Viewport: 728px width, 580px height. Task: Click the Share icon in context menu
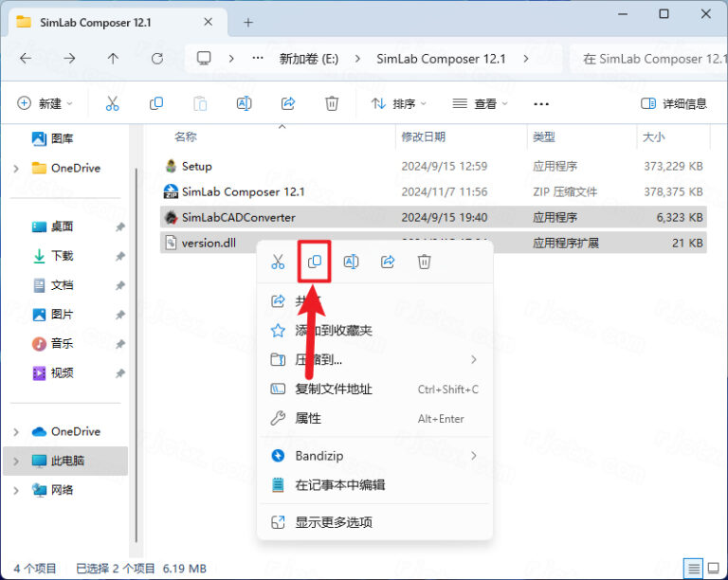point(388,263)
